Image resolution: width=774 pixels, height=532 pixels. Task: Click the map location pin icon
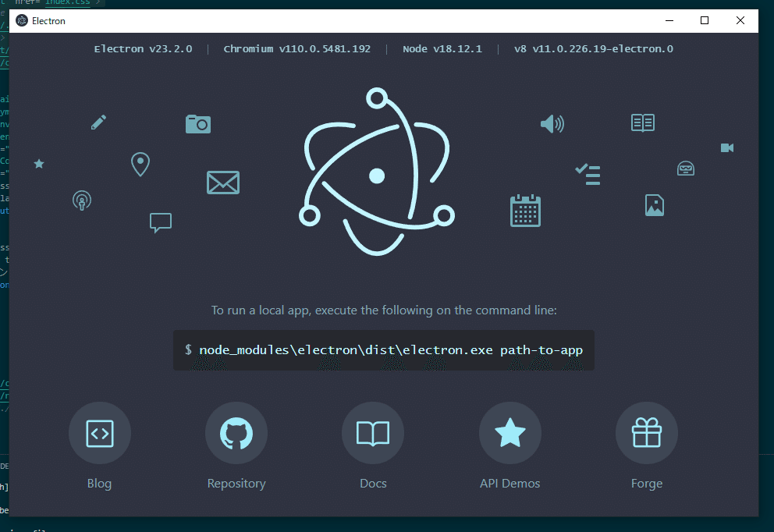pos(140,164)
